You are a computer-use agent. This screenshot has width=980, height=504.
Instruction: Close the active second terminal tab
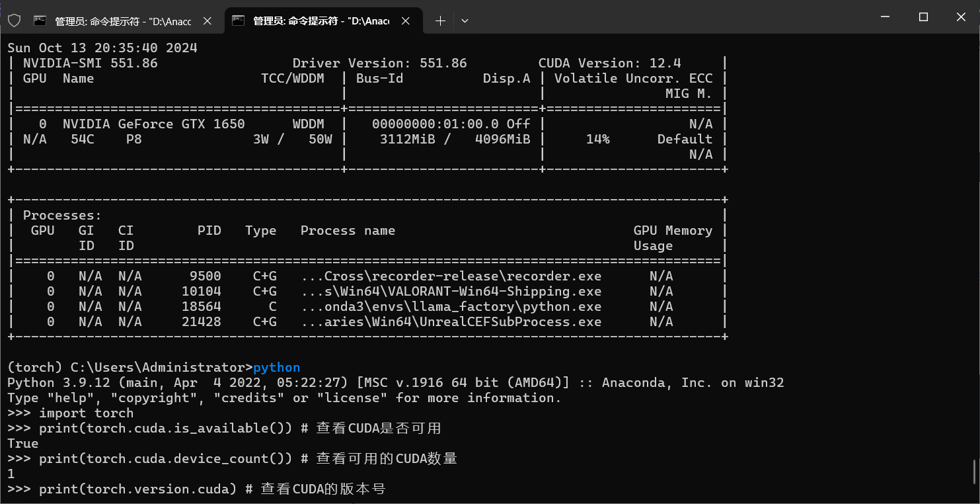tap(405, 21)
